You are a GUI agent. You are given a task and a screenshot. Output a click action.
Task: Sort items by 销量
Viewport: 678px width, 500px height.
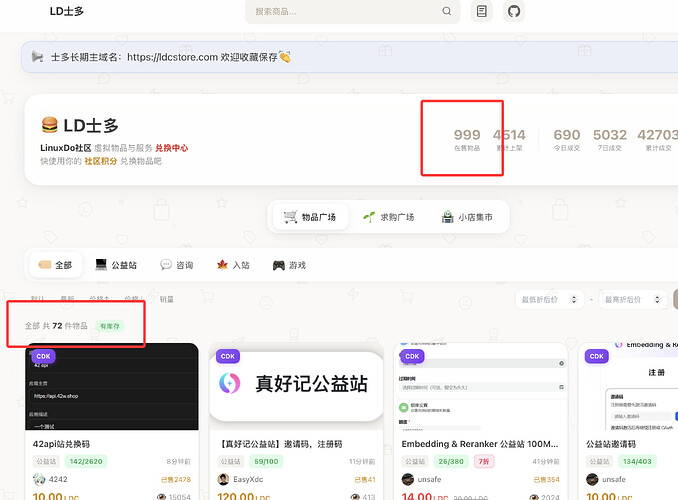click(x=166, y=299)
